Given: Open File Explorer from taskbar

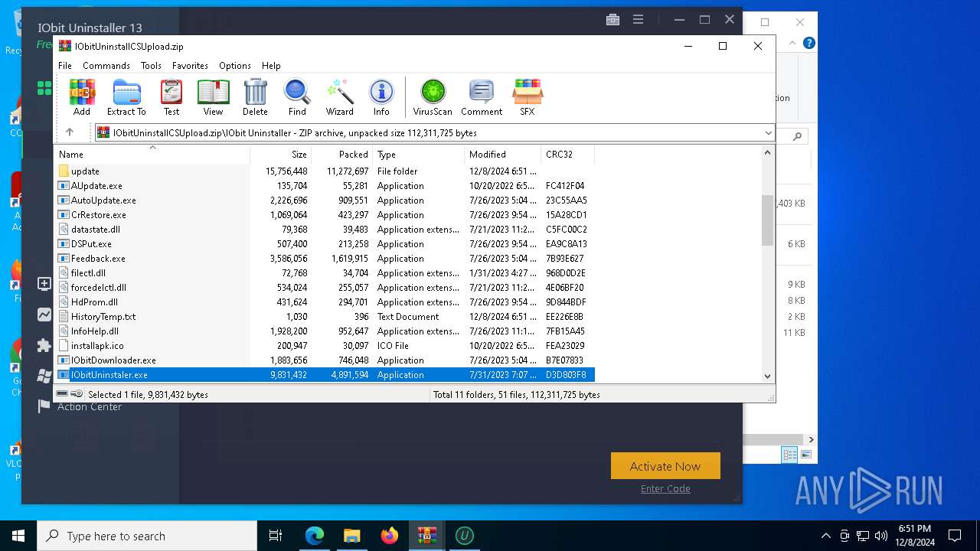Looking at the screenshot, I should tap(351, 536).
